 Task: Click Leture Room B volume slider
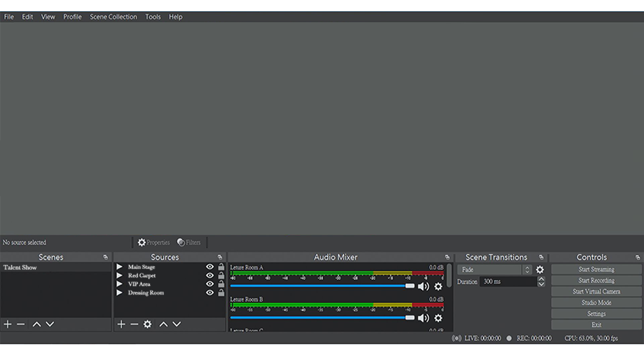[x=323, y=317]
